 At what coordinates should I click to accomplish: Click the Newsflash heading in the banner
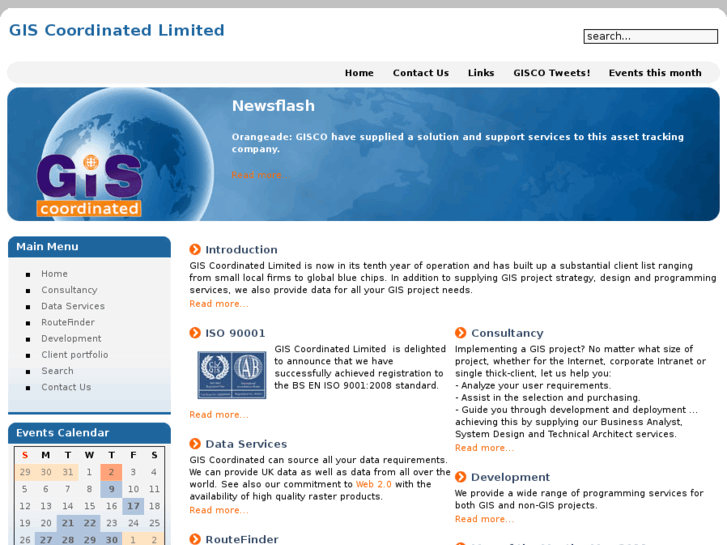click(x=273, y=106)
